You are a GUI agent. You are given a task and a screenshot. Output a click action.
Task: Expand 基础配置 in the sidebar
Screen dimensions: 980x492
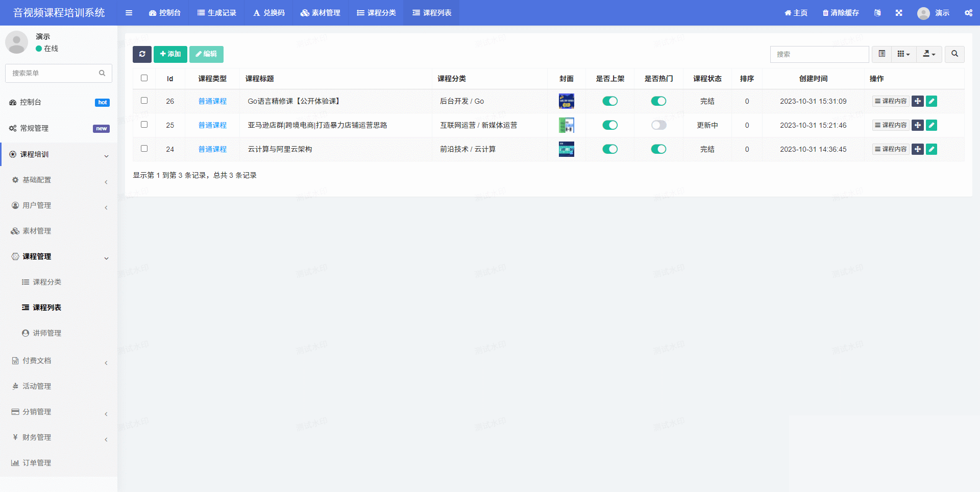pyautogui.click(x=59, y=180)
